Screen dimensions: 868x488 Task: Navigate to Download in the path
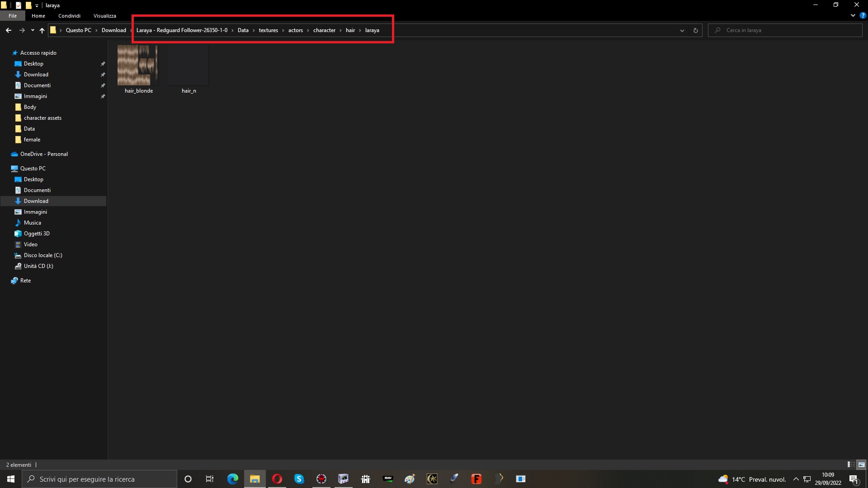[114, 30]
